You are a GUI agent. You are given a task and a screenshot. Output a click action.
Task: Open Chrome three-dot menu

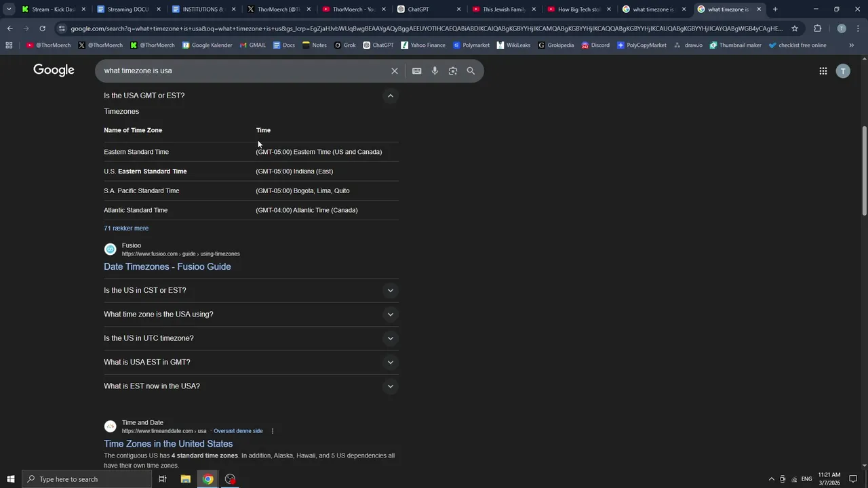858,28
